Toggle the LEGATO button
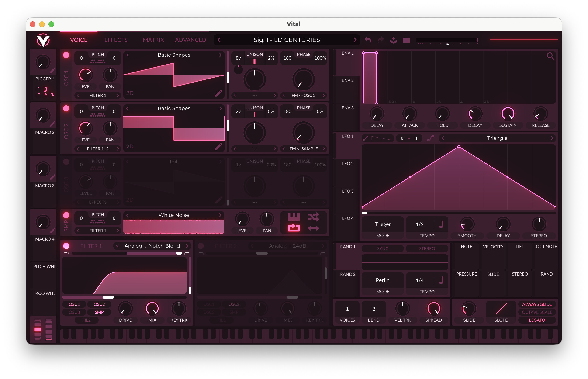Image resolution: width=588 pixels, height=379 pixels. coord(537,320)
